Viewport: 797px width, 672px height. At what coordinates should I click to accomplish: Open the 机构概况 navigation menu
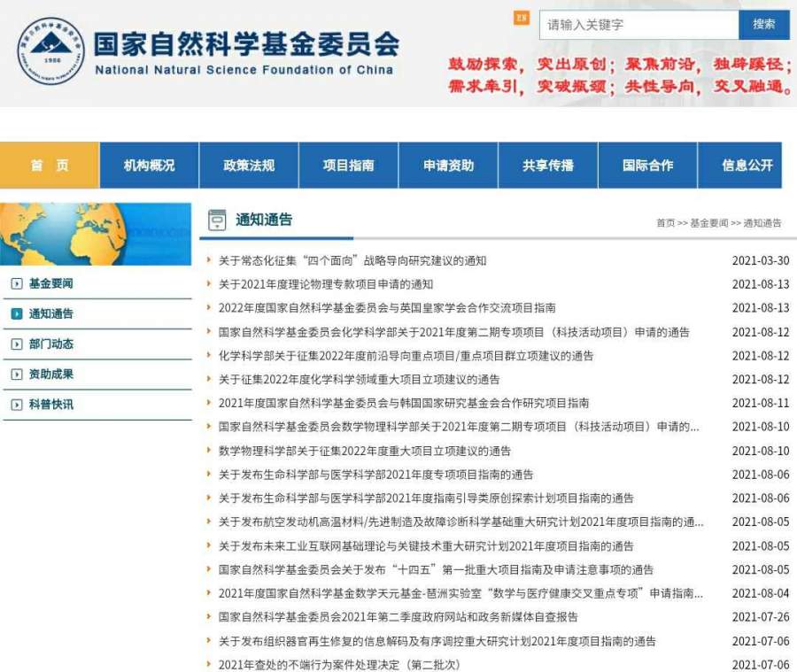[x=149, y=166]
